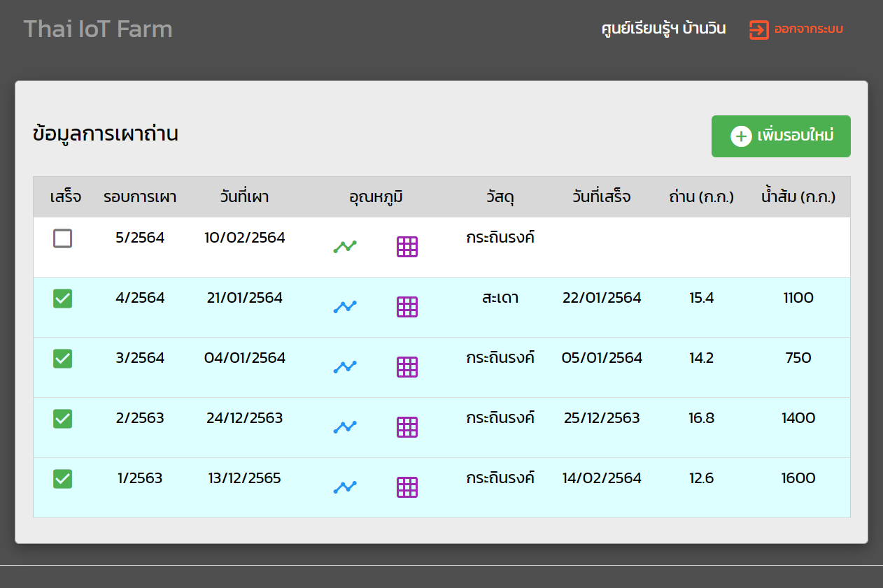Open the Thai IoT Farm home title
Viewport: 883px width, 588px height.
98,29
